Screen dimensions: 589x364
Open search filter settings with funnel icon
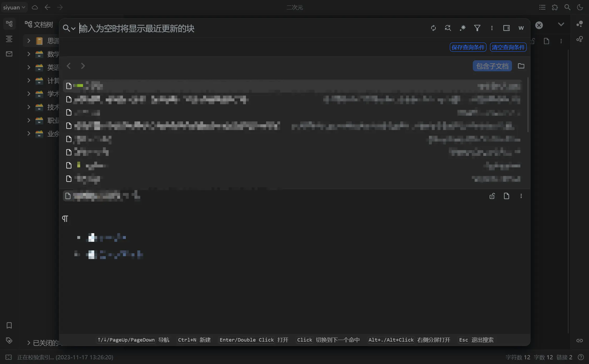click(x=477, y=28)
